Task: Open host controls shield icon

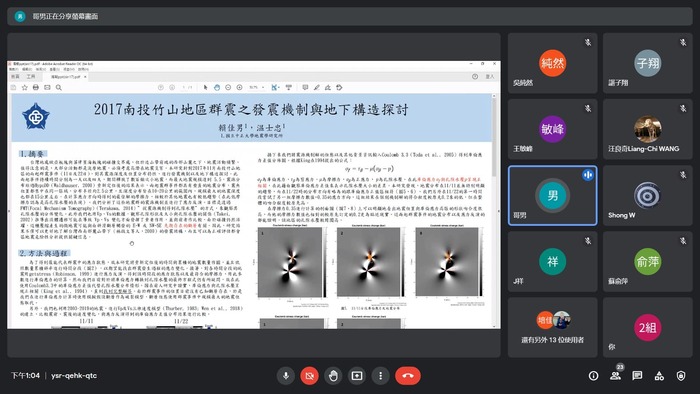Action: [681, 376]
